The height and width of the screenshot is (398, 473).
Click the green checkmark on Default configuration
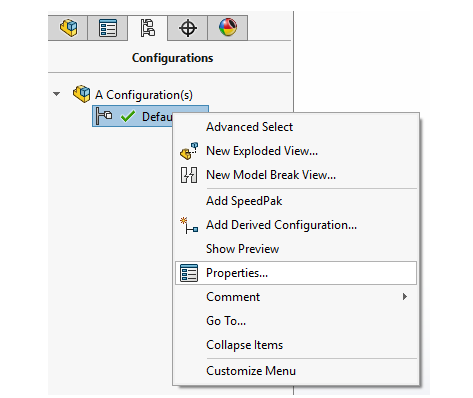coord(128,116)
